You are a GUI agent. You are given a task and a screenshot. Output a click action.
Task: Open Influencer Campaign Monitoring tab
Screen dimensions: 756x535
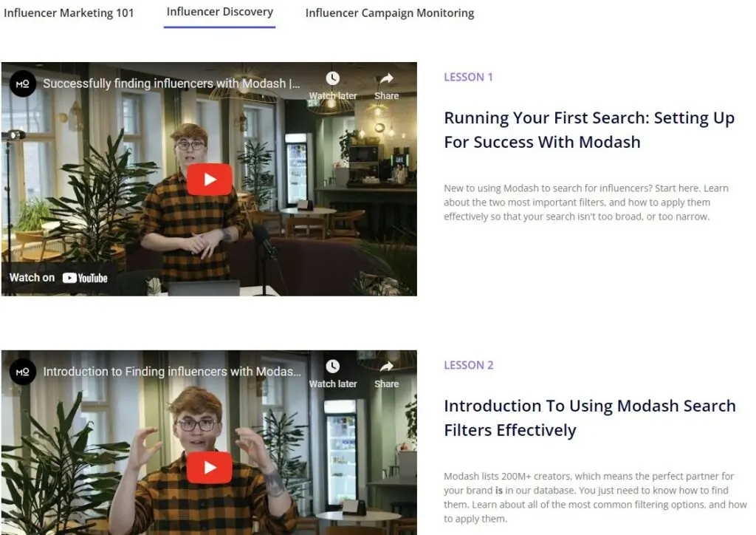pos(390,13)
